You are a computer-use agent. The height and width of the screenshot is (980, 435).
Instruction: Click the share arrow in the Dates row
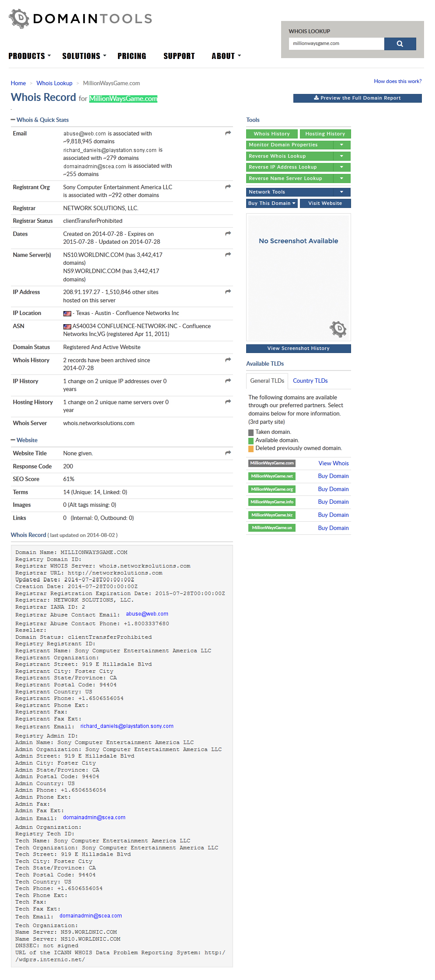click(x=228, y=234)
